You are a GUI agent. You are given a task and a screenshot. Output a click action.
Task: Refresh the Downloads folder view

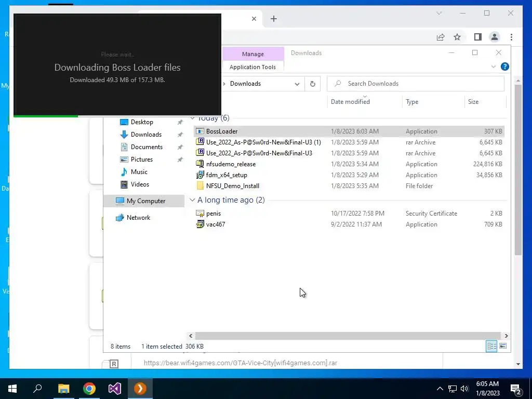(x=312, y=84)
